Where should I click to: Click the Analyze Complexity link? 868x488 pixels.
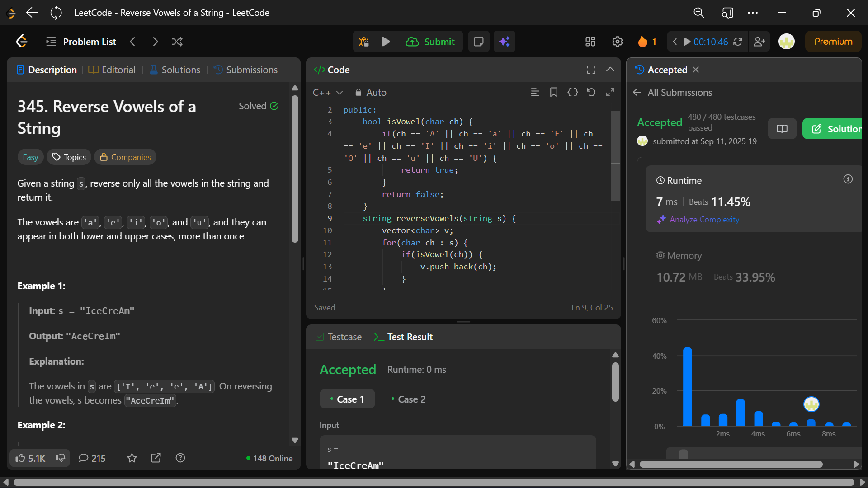[x=704, y=219]
